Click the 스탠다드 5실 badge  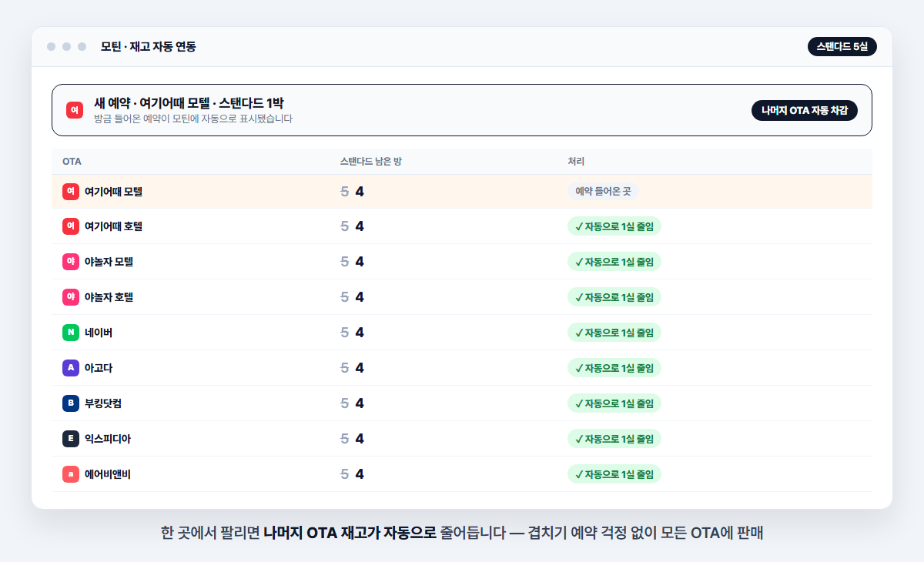coord(842,47)
